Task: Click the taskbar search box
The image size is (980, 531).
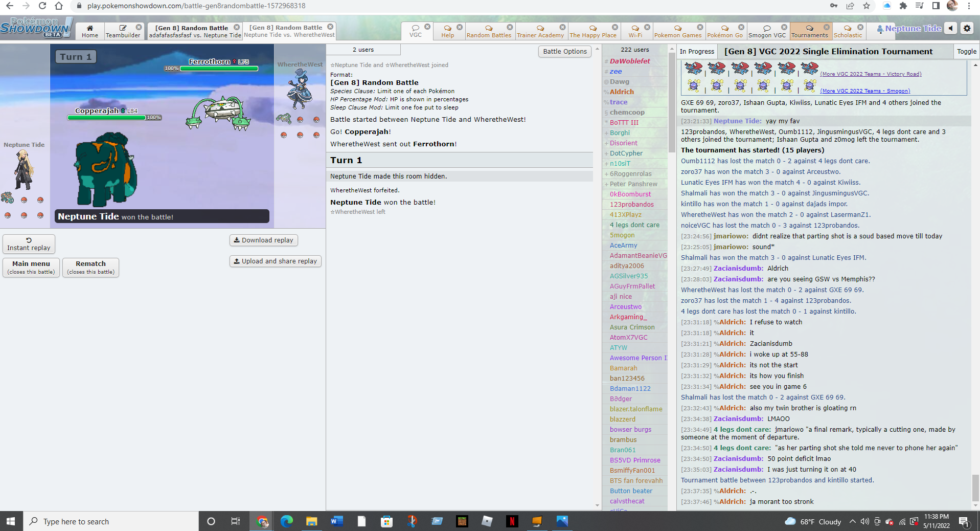Action: [x=110, y=521]
